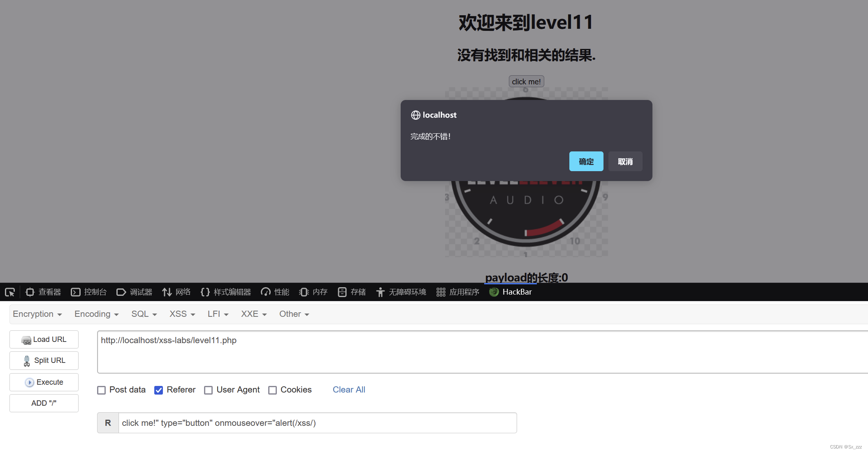Expand the Other dropdown menu
Screen dimensions: 868x453
292,314
